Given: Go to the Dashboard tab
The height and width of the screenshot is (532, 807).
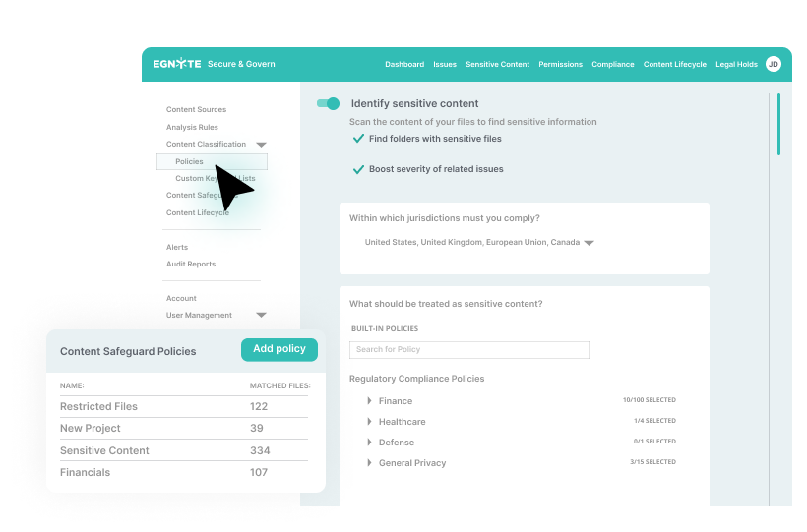Looking at the screenshot, I should tap(404, 65).
